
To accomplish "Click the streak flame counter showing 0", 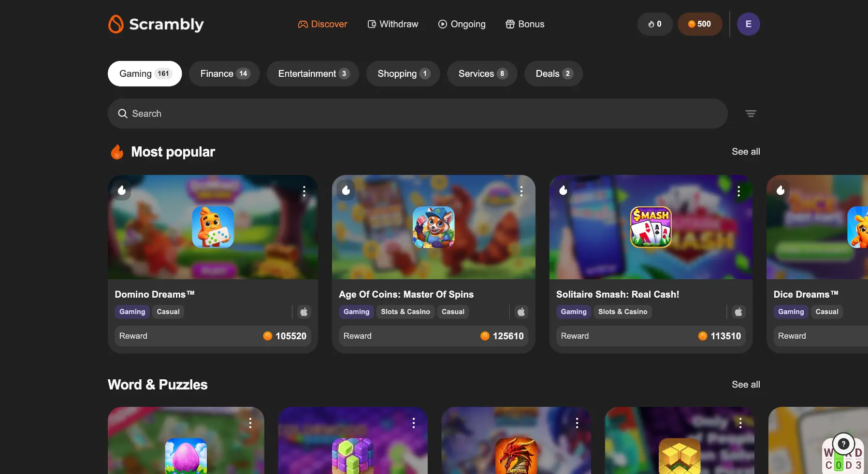I will click(x=655, y=24).
